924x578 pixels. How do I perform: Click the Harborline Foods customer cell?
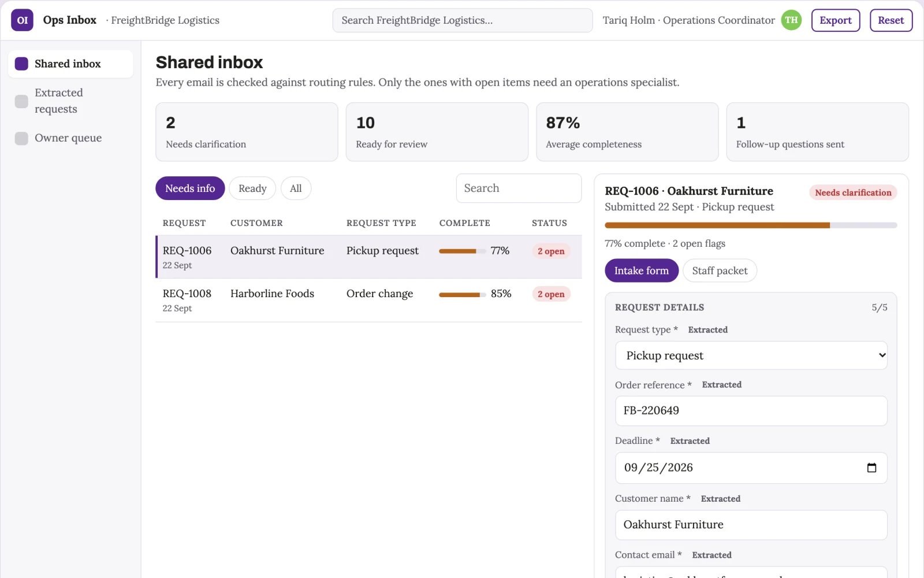click(x=272, y=294)
